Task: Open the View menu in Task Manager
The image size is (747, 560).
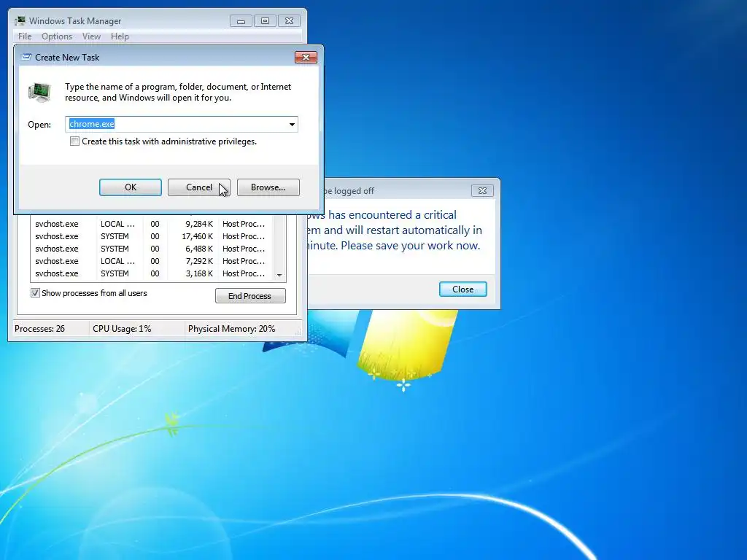Action: (x=91, y=36)
